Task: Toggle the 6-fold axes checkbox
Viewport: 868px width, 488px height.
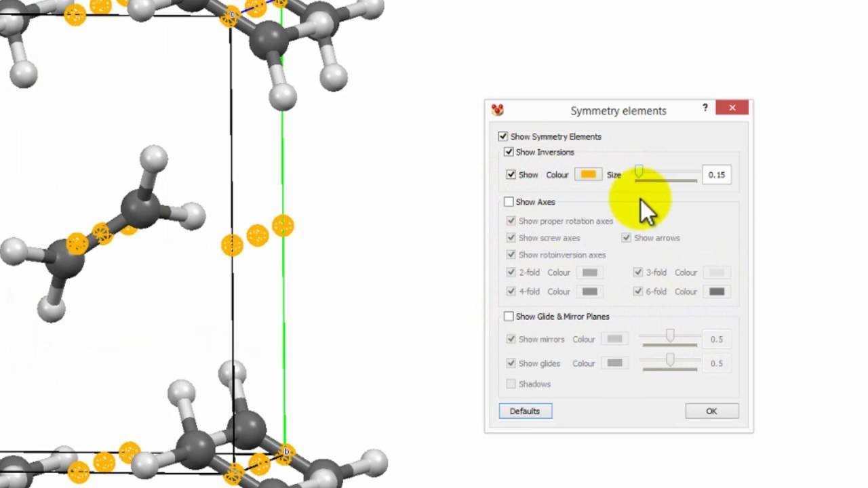Action: (637, 291)
